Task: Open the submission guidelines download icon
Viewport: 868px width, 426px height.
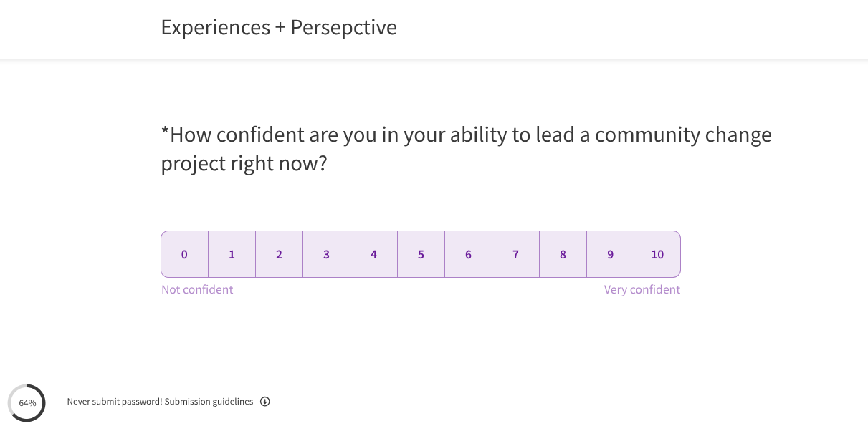Action: (x=265, y=402)
